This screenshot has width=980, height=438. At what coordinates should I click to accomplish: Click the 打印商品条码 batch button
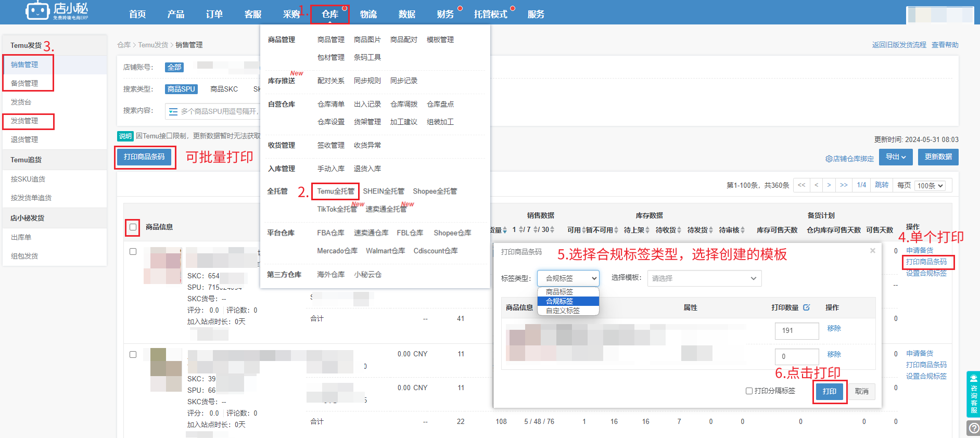pos(144,157)
